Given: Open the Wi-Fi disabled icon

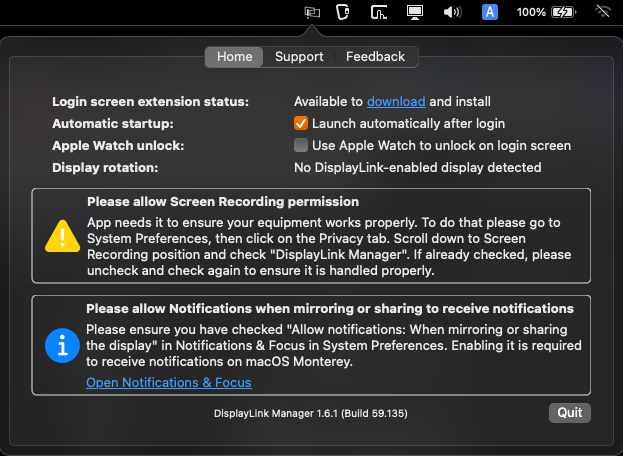Looking at the screenshot, I should point(603,12).
